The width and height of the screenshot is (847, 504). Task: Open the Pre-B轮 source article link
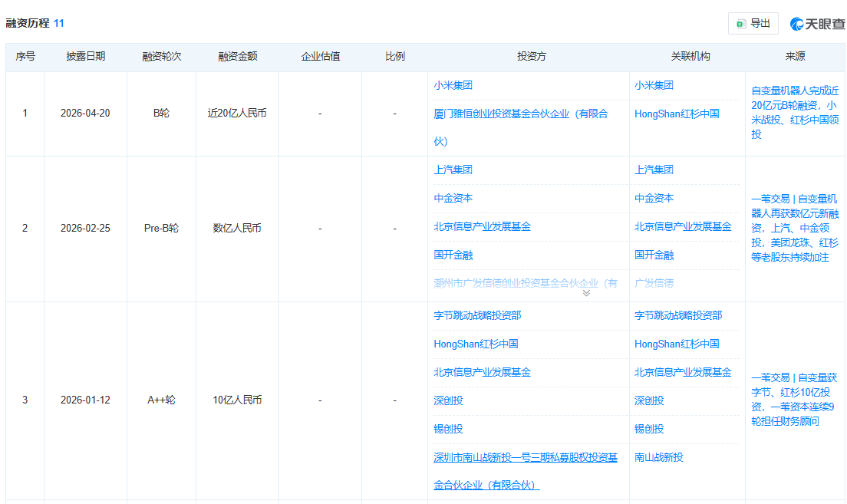(x=794, y=229)
